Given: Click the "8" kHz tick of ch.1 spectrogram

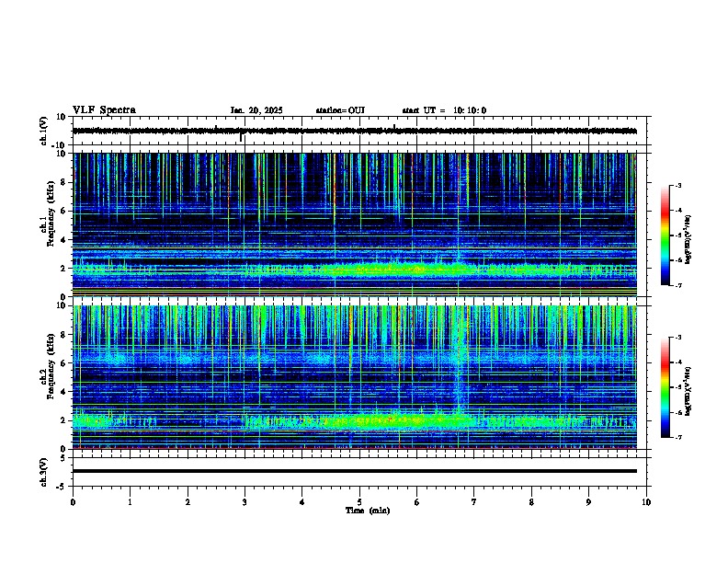Looking at the screenshot, I should (63, 182).
